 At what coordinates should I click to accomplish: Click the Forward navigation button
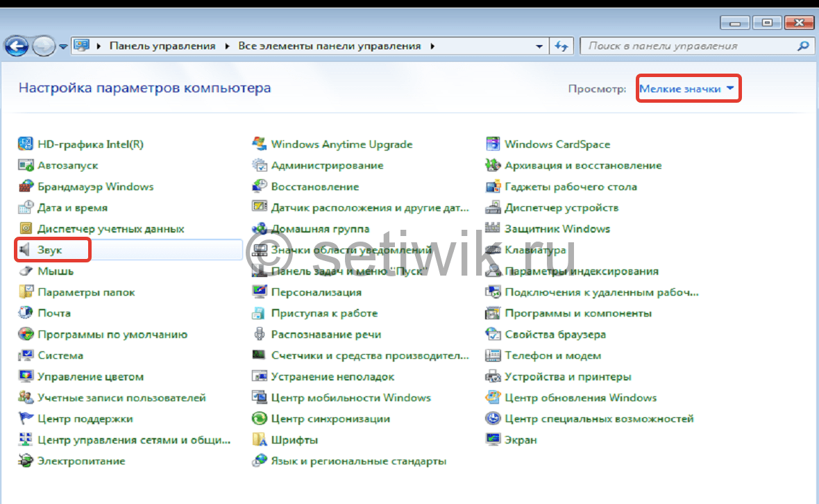44,47
